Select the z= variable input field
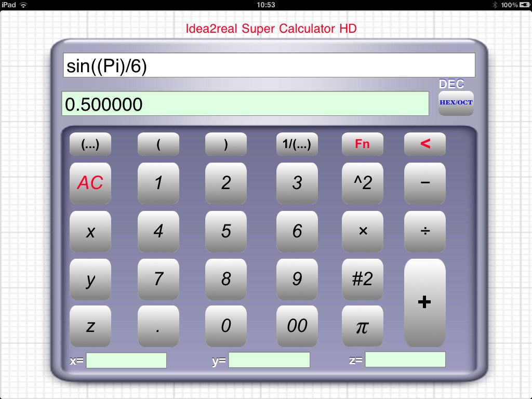Viewport: 532px width, 399px height. [x=405, y=360]
